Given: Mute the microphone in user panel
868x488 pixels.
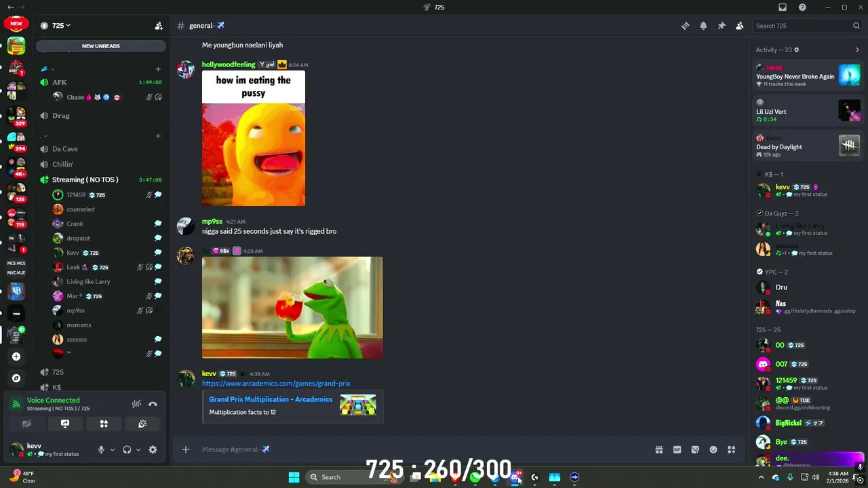Looking at the screenshot, I should (101, 449).
